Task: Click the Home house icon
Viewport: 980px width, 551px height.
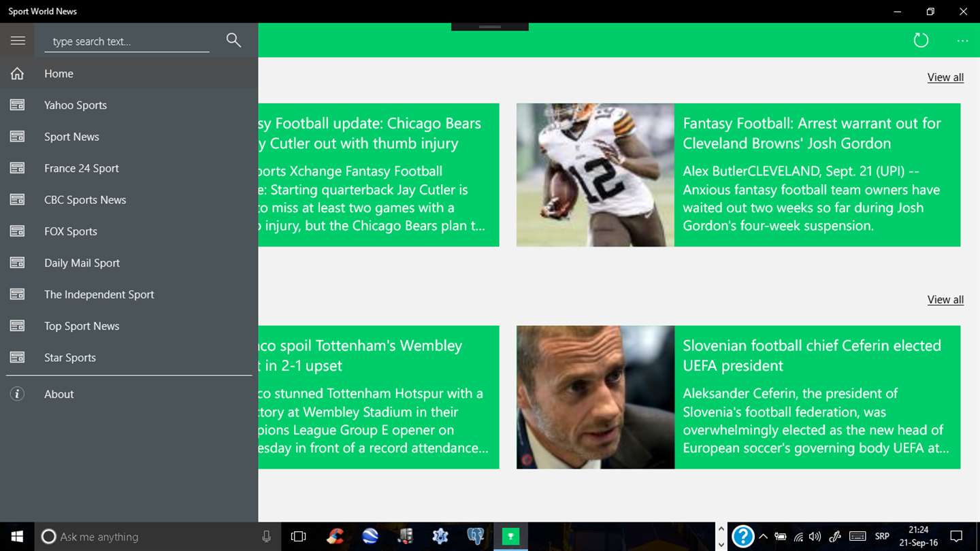Action: [x=17, y=73]
